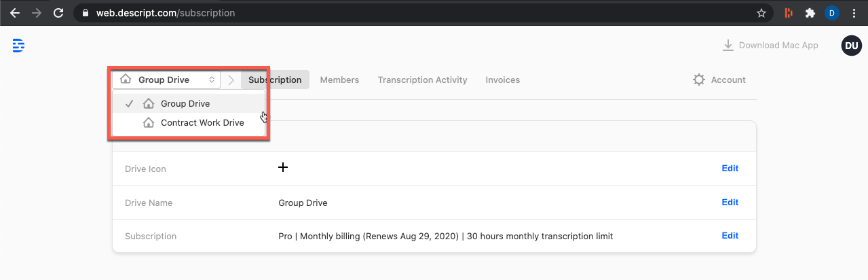868x280 pixels.
Task: Click the Descript logo icon
Action: point(18,46)
